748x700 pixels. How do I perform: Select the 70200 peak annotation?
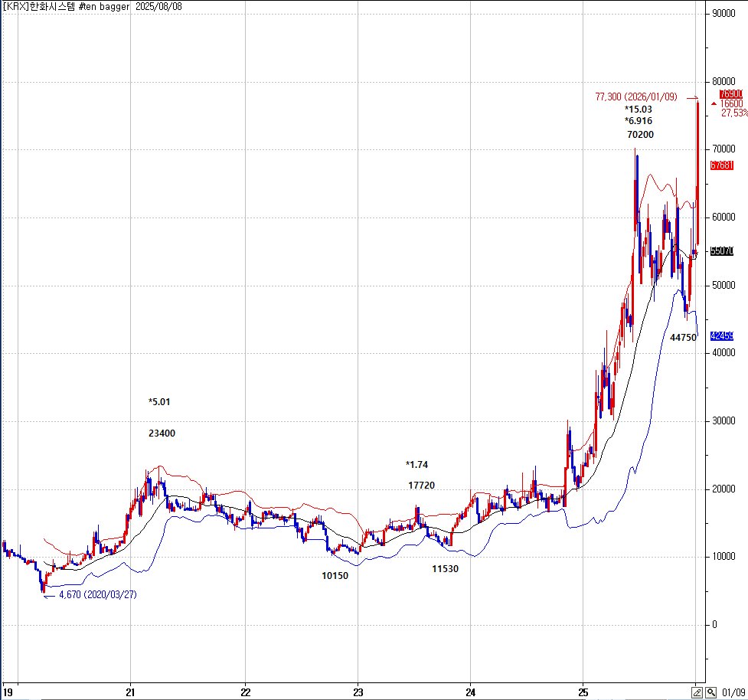[640, 135]
